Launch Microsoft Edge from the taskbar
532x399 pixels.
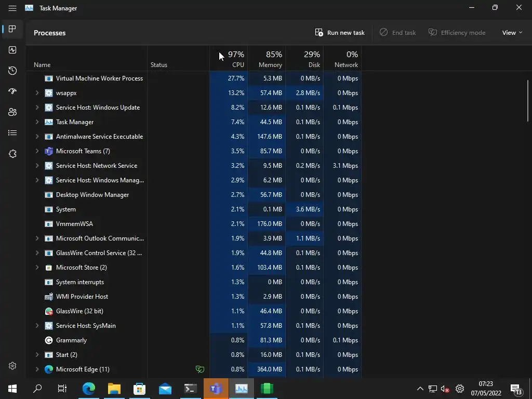pyautogui.click(x=88, y=389)
